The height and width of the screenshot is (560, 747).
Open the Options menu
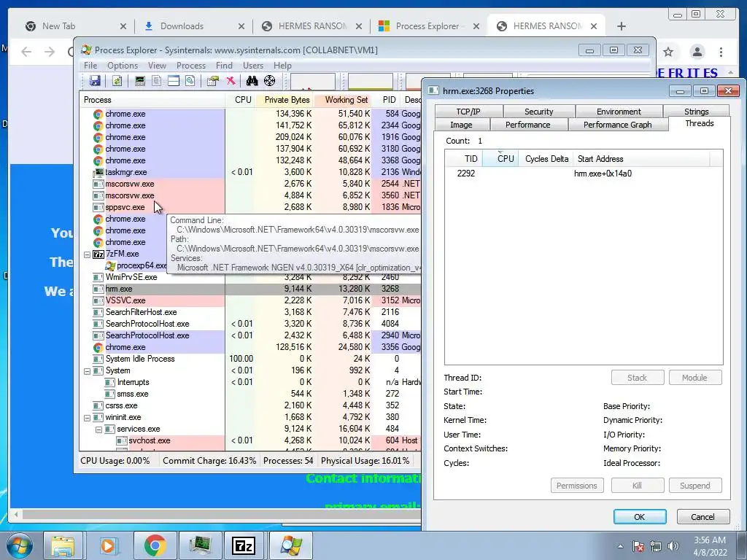pos(123,66)
